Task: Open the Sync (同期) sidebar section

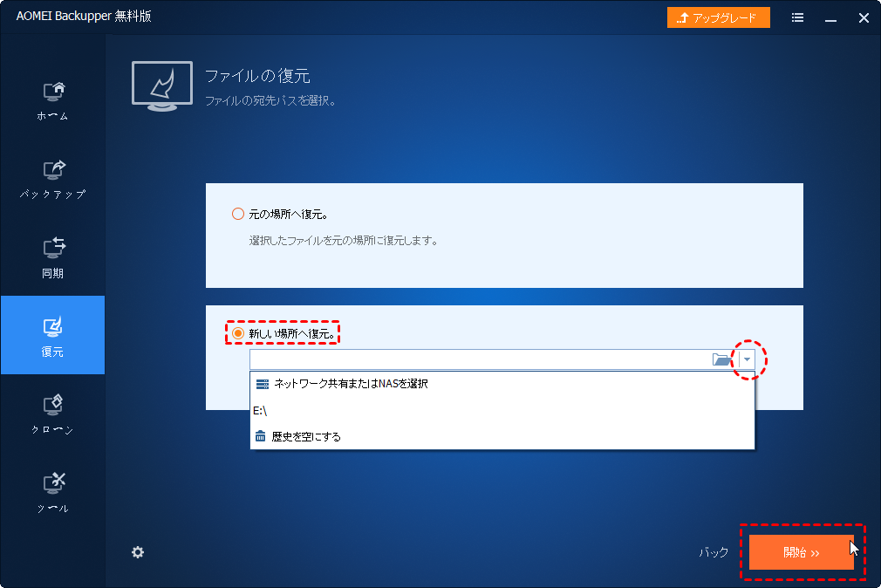Action: tap(53, 257)
